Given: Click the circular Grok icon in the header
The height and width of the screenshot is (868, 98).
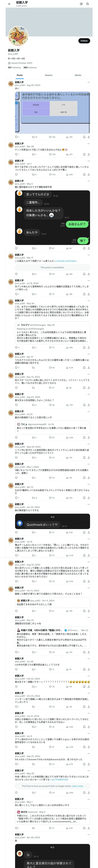Looking at the screenshot, I should click(x=81, y=4).
